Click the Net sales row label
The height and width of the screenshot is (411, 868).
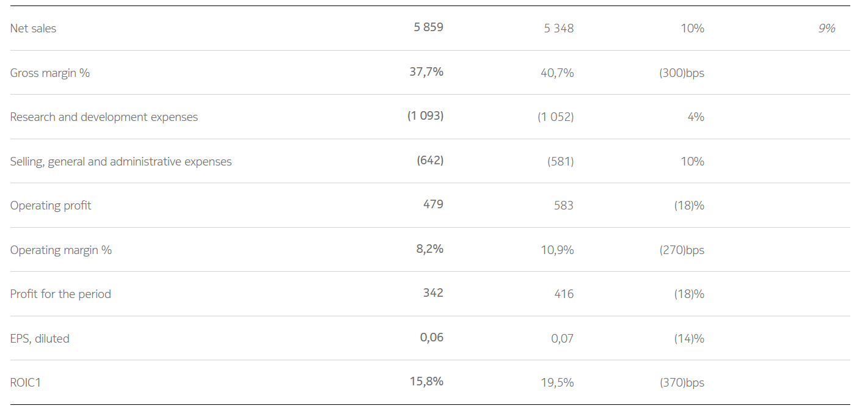(x=33, y=29)
